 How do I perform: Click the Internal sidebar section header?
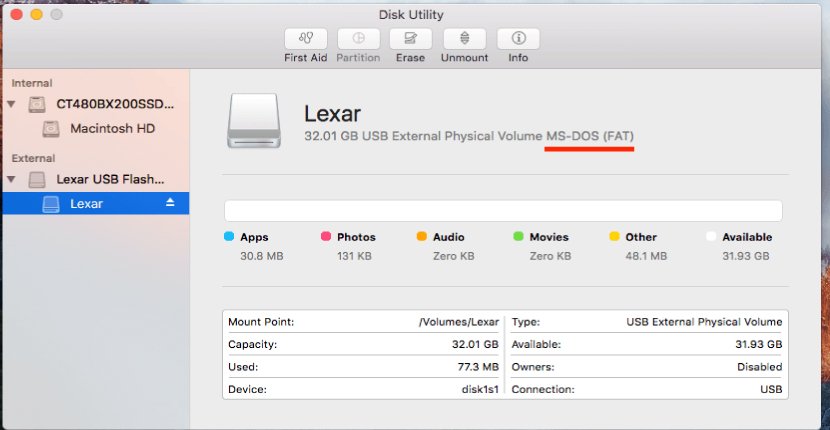(x=32, y=83)
